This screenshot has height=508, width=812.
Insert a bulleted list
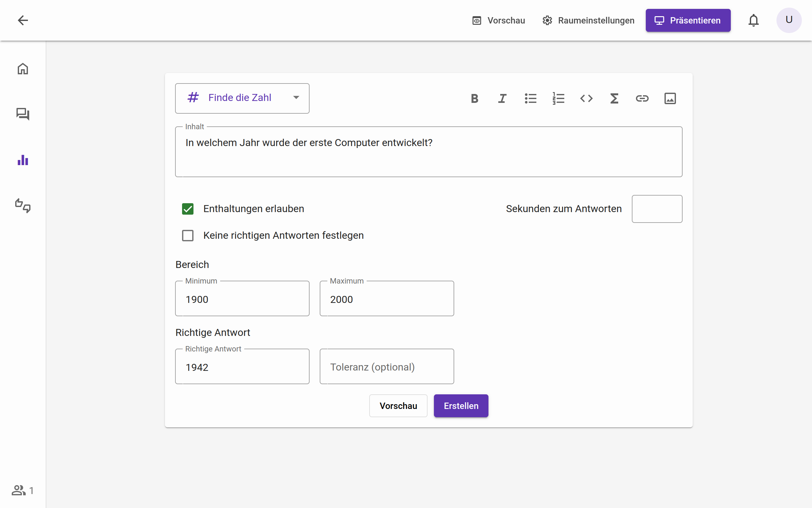click(x=530, y=98)
